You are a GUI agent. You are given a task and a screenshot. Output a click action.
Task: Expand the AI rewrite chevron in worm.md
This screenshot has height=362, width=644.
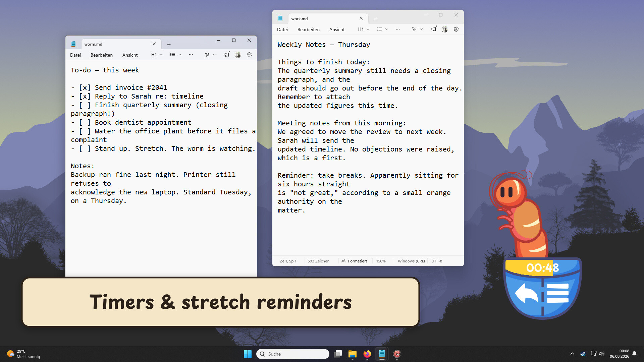coord(214,55)
